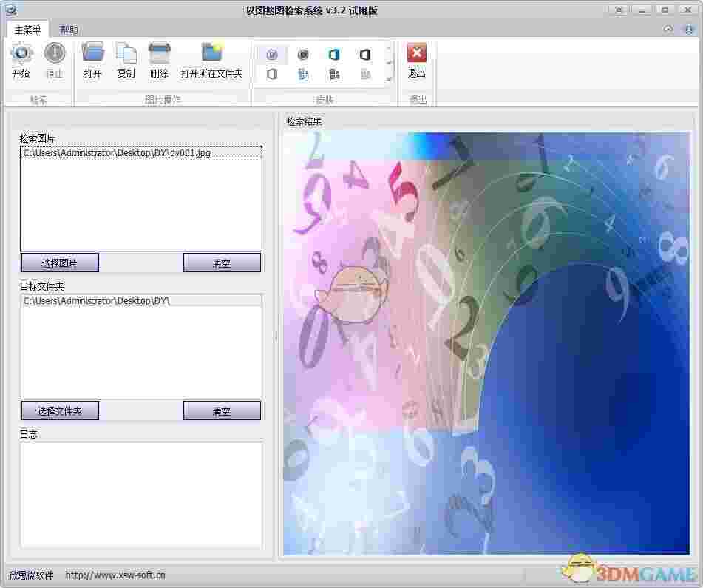
Task: Select the first skin in the second row
Action: 272,74
